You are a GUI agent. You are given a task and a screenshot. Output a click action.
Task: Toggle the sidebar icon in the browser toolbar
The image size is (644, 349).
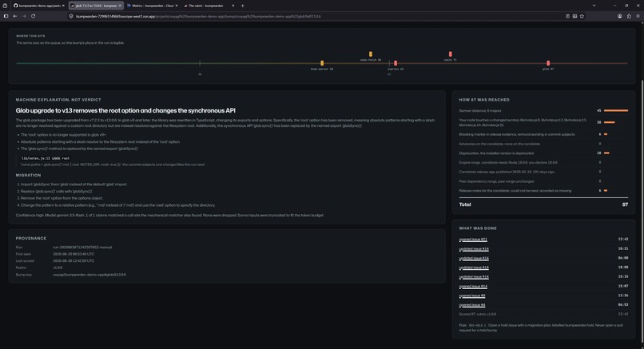(6, 16)
